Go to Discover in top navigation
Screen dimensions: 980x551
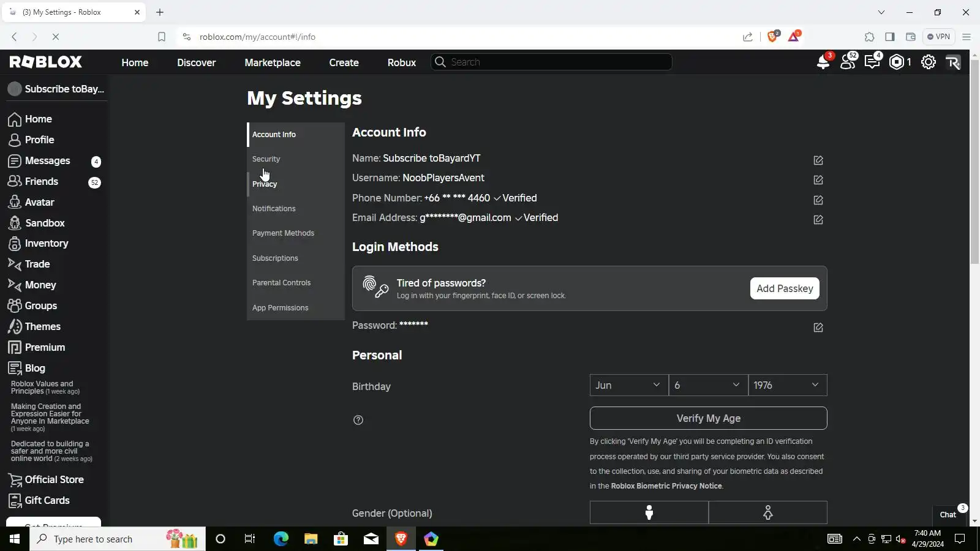coord(196,62)
